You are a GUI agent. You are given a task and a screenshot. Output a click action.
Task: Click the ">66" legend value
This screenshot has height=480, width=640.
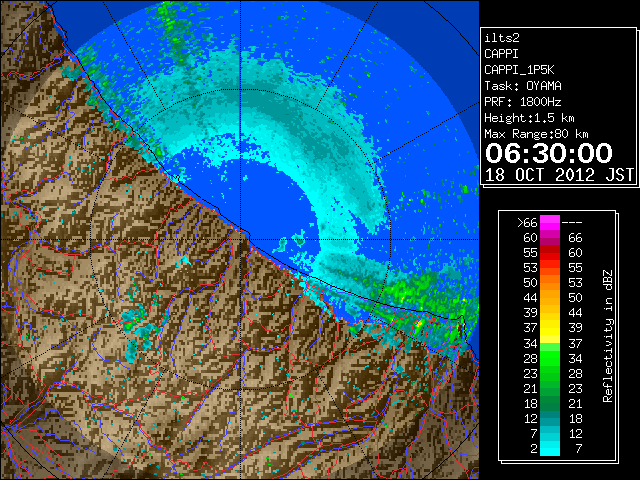click(x=527, y=222)
